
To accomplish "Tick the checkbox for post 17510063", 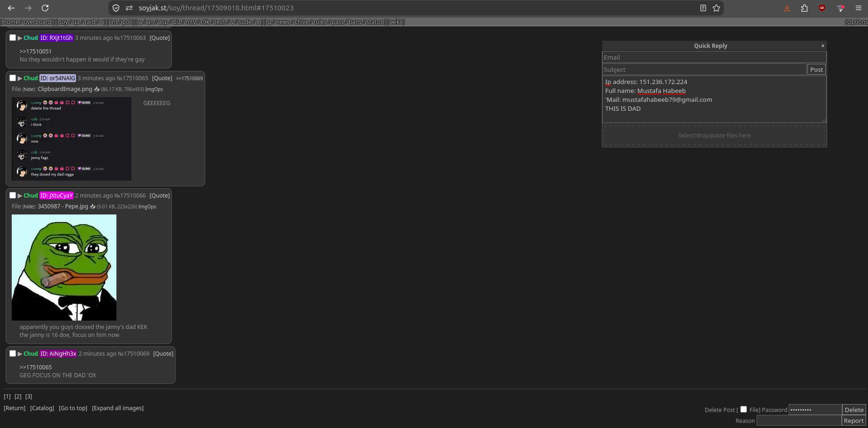I will [x=13, y=38].
